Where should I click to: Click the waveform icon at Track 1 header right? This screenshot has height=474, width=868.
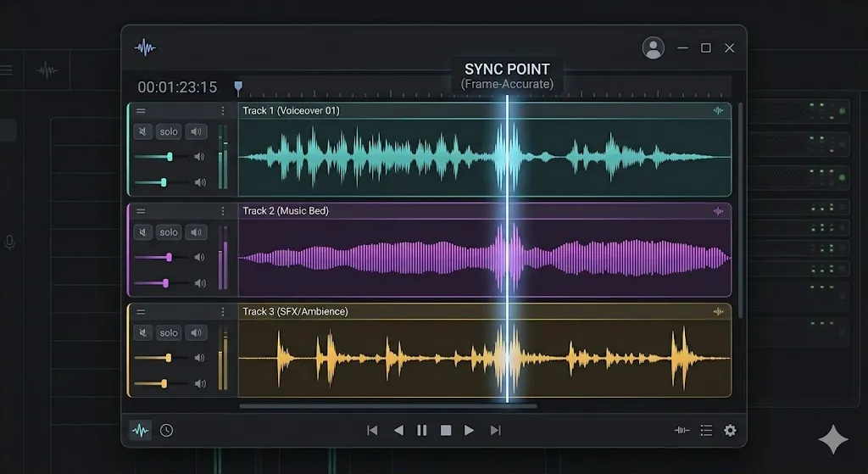tap(719, 111)
